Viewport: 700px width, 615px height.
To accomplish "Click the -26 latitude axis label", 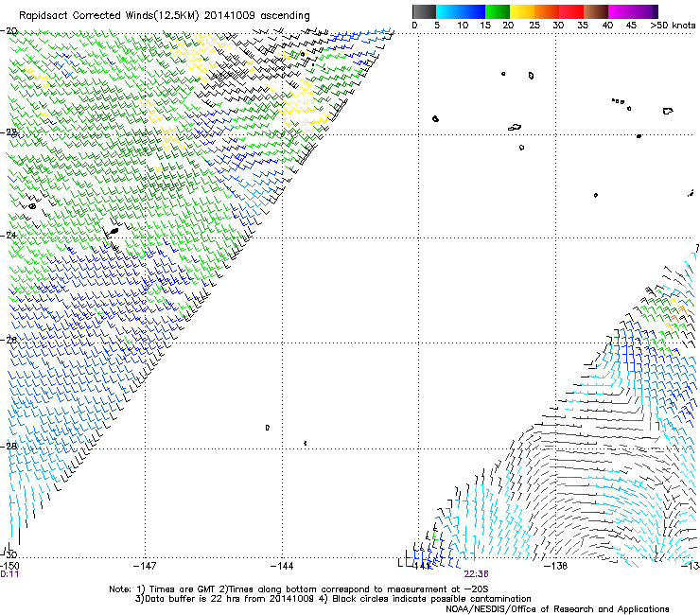I will coord(9,340).
